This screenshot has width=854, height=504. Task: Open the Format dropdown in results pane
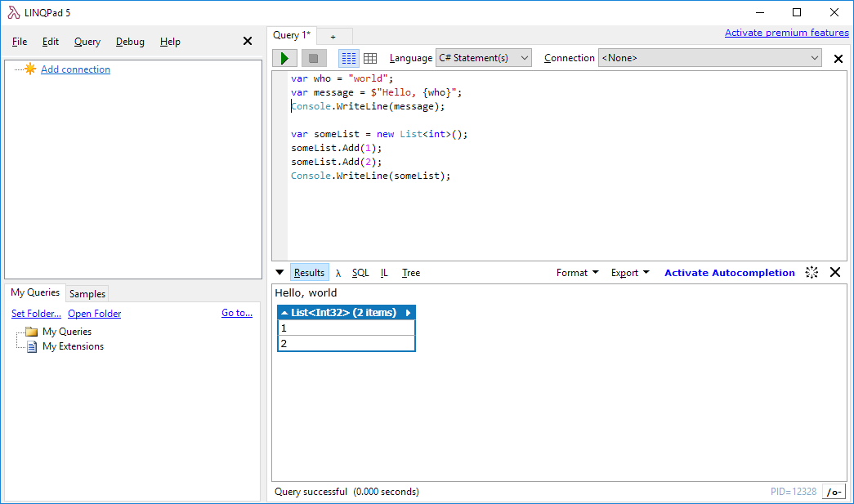pos(577,272)
